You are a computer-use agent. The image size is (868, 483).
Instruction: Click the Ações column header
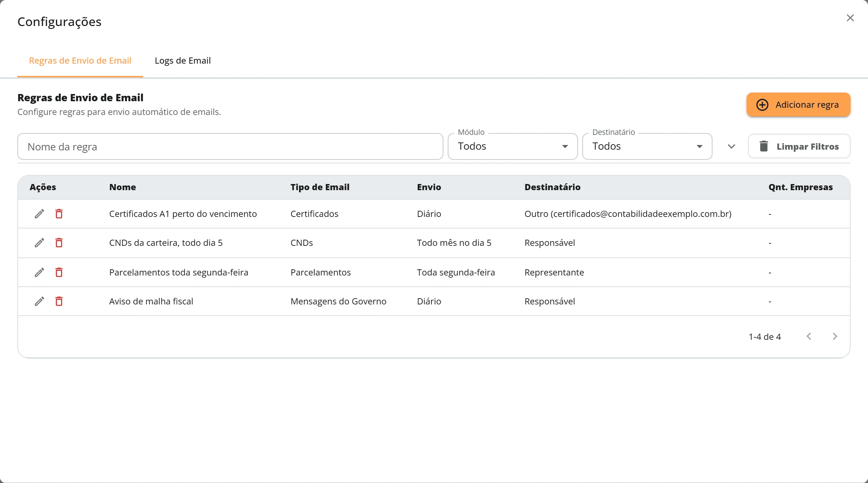pyautogui.click(x=43, y=187)
